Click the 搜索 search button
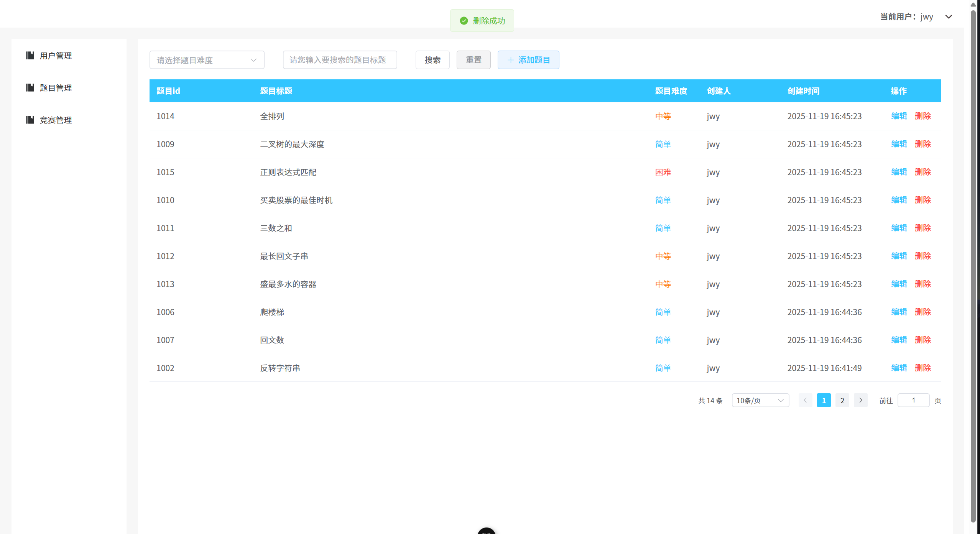 [x=432, y=60]
